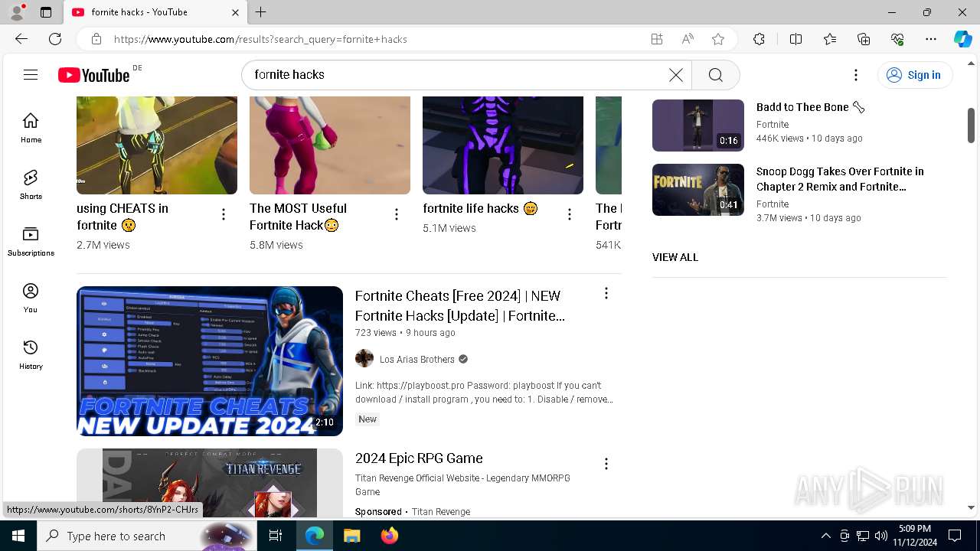This screenshot has height=551, width=980.
Task: Open Snoop Dogg Takes Over Fortnite title
Action: point(840,179)
